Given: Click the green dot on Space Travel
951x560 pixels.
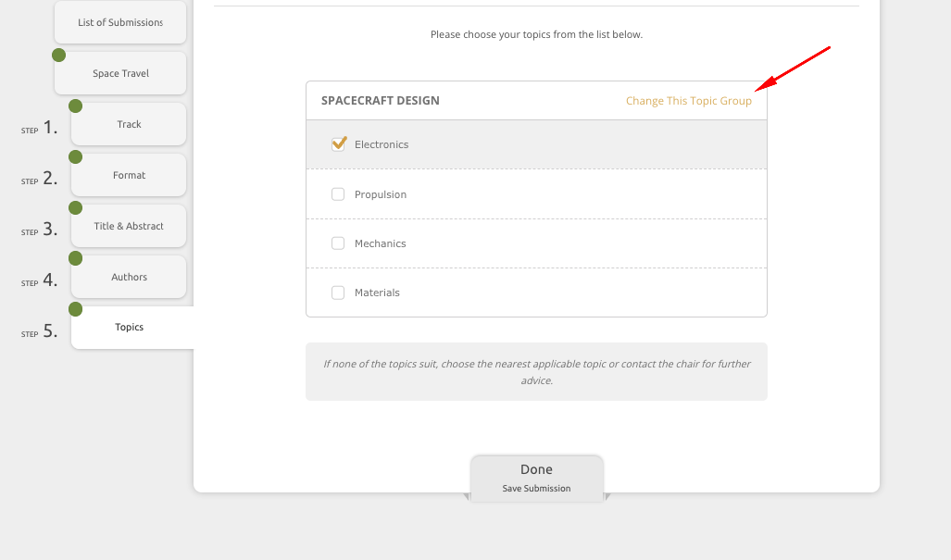Looking at the screenshot, I should (x=58, y=56).
